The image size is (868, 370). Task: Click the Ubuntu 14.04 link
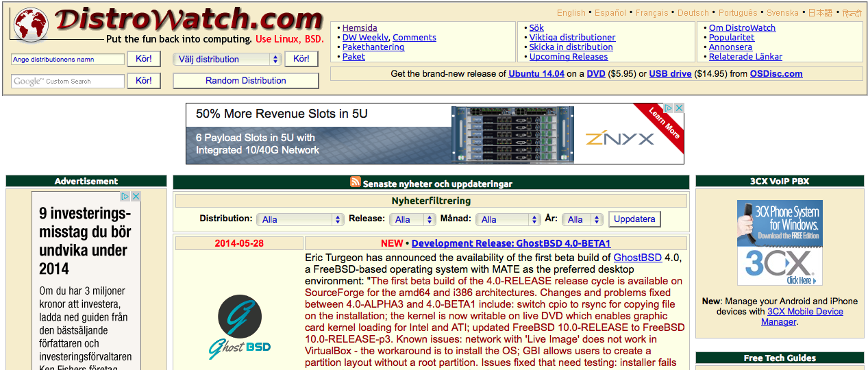tap(536, 73)
